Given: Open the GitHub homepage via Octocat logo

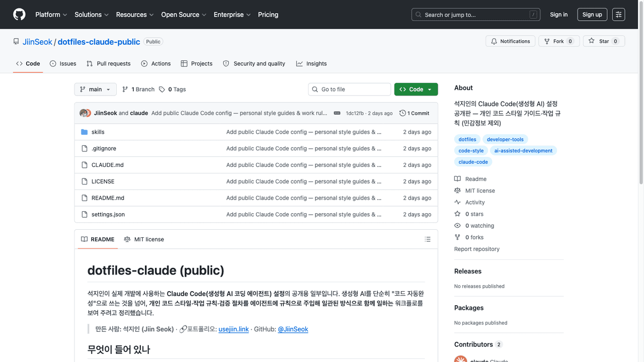Looking at the screenshot, I should 19,15.
